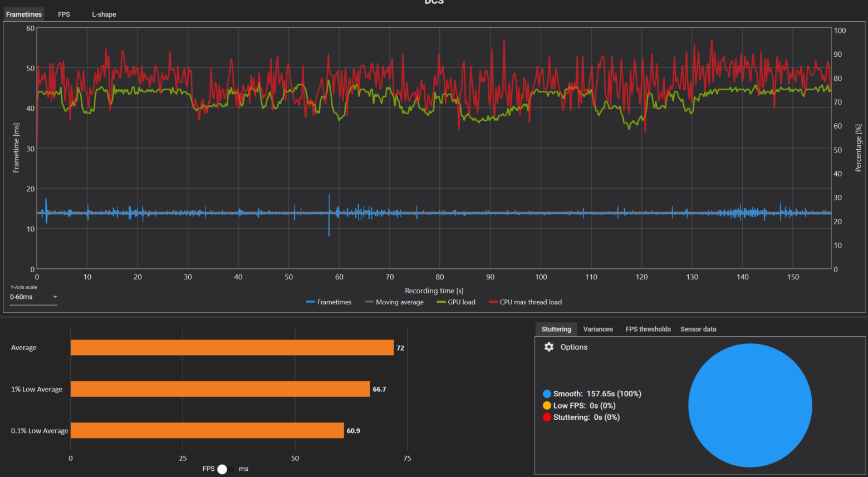This screenshot has height=477, width=868.
Task: Open the FPS thresholds tab
Action: coord(648,330)
